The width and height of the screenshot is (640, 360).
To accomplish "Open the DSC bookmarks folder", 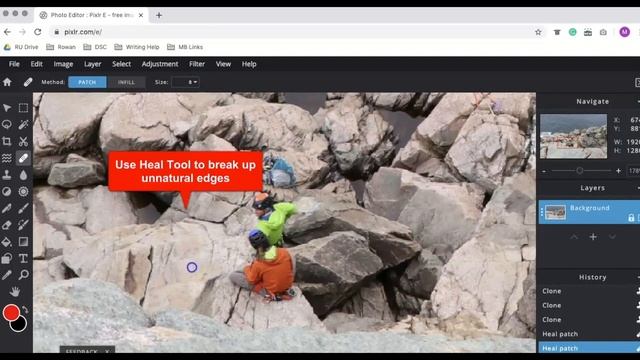I will pos(95,47).
